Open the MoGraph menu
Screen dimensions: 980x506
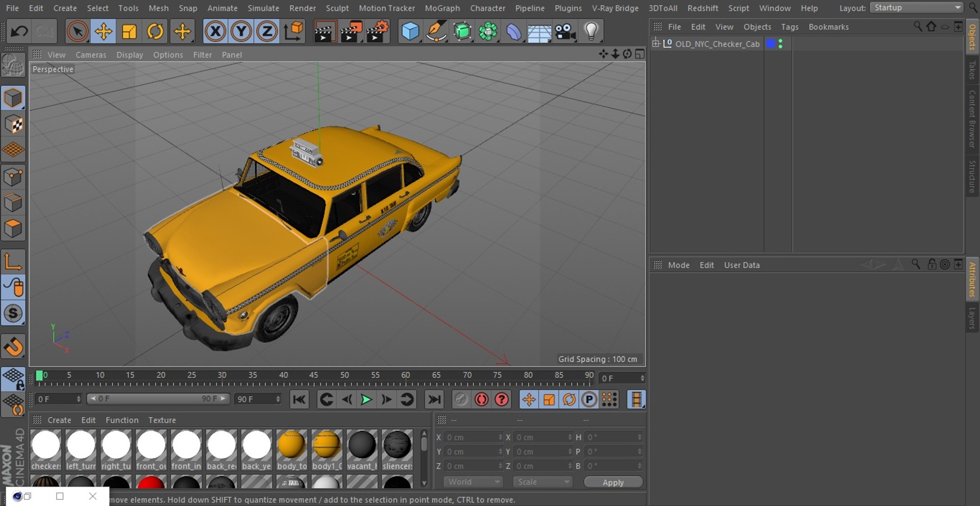click(442, 8)
